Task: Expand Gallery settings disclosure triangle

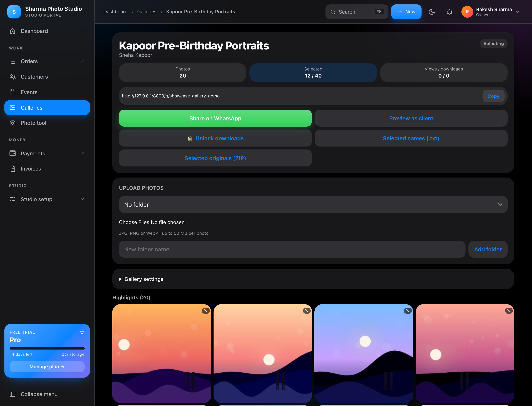Action: coord(120,279)
